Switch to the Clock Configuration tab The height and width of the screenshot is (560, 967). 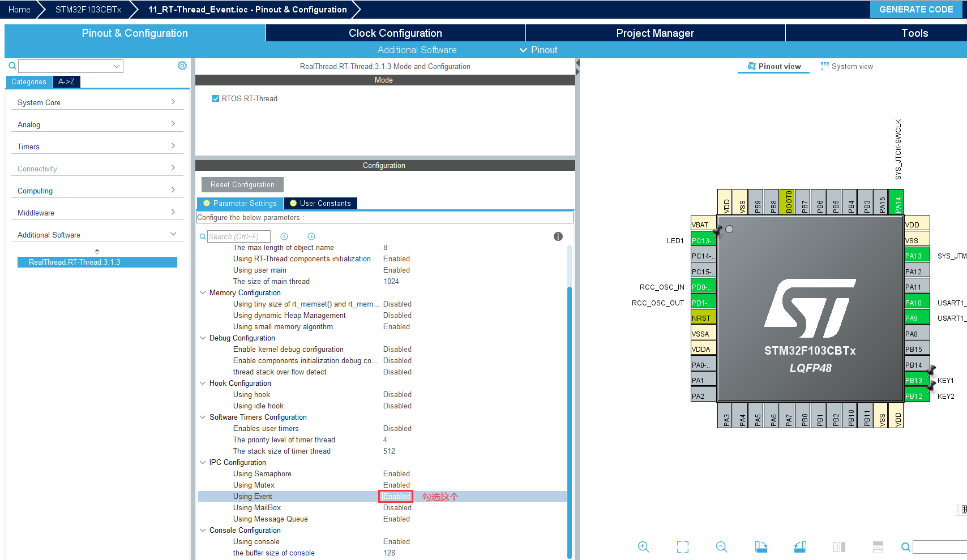pyautogui.click(x=395, y=33)
